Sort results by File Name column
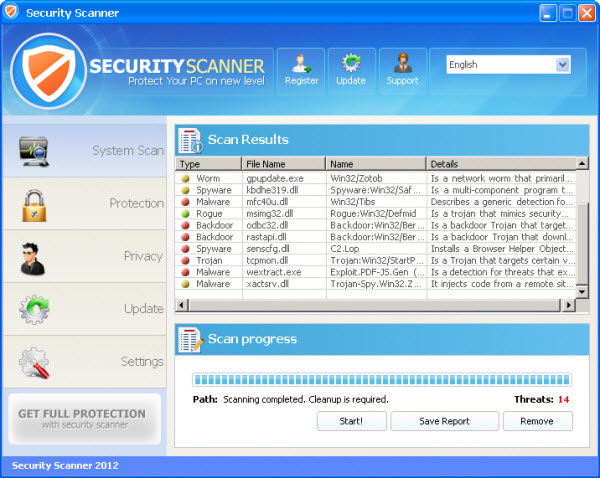The image size is (600, 478). coord(283,164)
